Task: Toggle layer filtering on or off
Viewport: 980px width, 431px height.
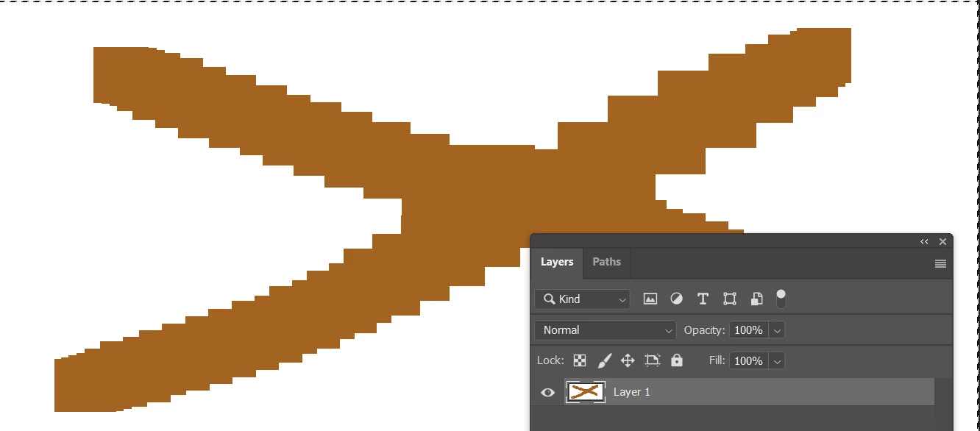Action: click(781, 299)
